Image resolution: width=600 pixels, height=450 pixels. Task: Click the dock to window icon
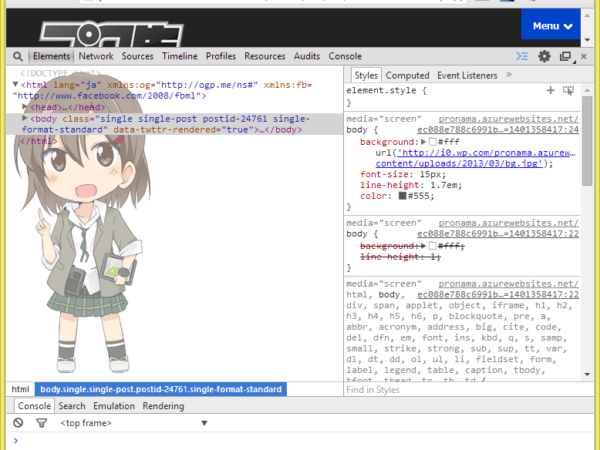[566, 57]
